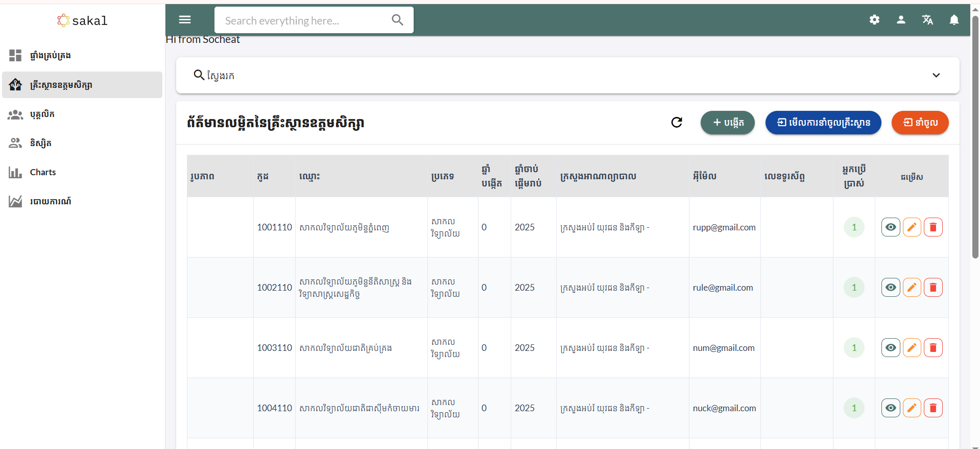Expand the search filter panel chevron
The width and height of the screenshot is (980, 449).
coord(936,75)
